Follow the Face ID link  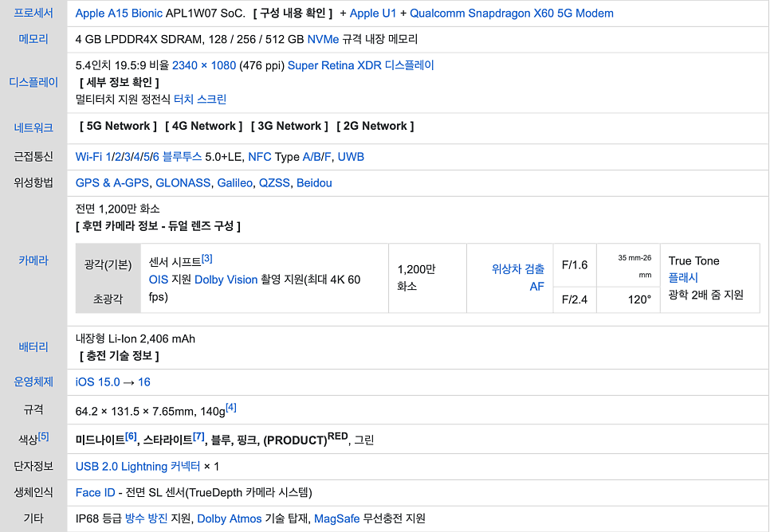(x=96, y=492)
